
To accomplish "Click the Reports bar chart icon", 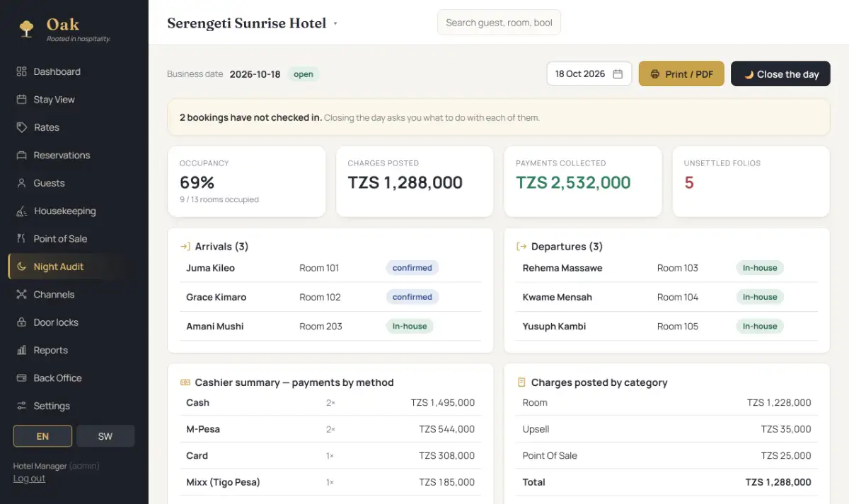I will pos(21,350).
